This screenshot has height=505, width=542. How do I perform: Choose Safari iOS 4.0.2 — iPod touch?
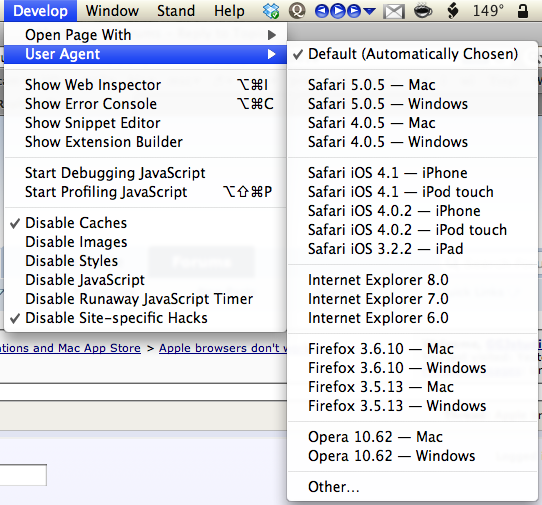click(x=412, y=230)
